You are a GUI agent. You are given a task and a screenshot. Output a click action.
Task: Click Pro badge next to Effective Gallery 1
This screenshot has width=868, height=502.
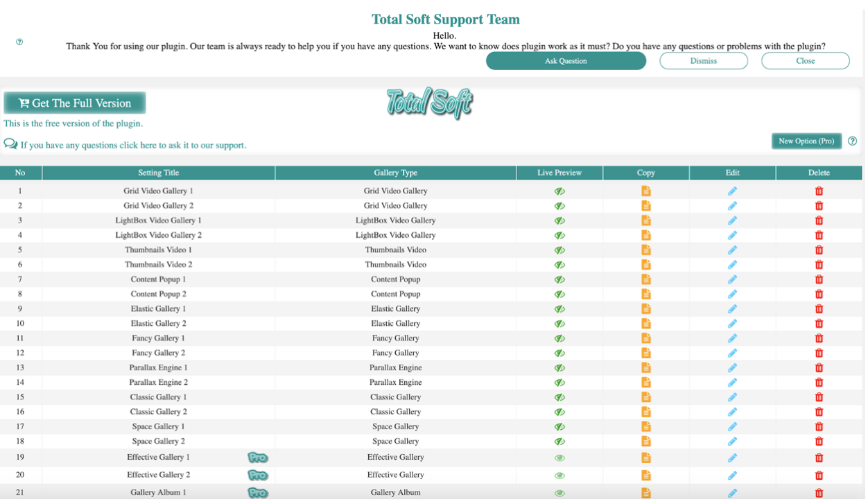point(259,458)
